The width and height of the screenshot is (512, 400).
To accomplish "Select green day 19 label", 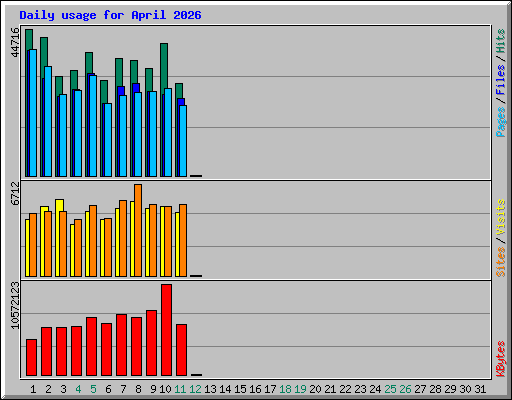I will 300,389.
